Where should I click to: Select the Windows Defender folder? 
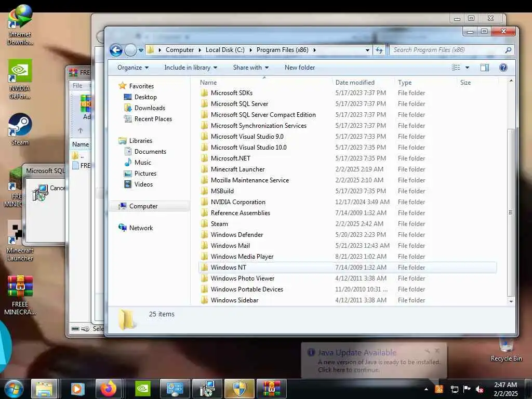pos(237,235)
